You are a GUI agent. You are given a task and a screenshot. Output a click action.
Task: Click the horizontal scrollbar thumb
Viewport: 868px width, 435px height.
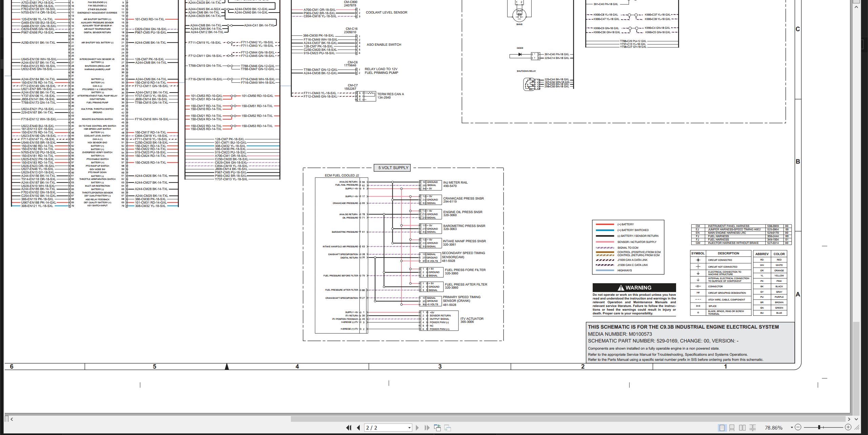568,419
